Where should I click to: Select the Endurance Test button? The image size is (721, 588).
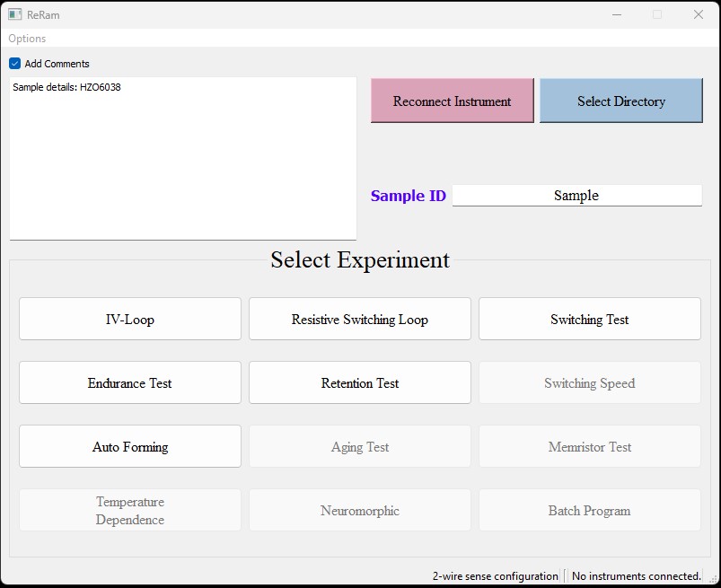[x=130, y=382]
